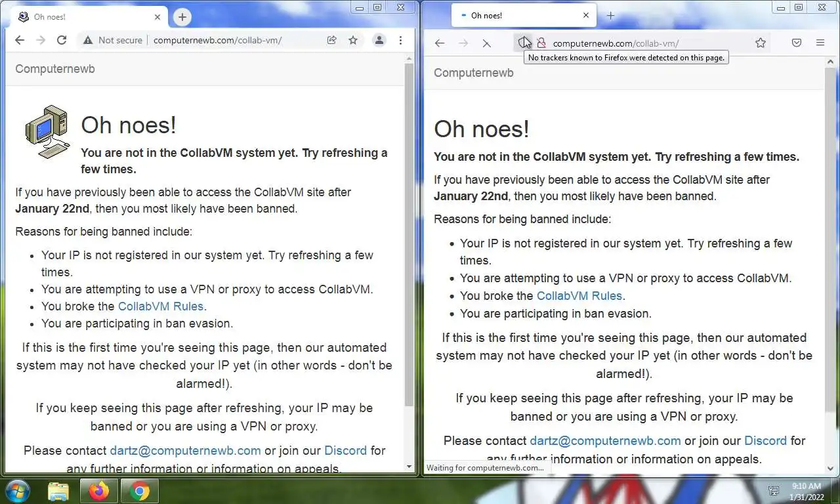
Task: Open Save to Pocket in Firefox
Action: point(796,43)
